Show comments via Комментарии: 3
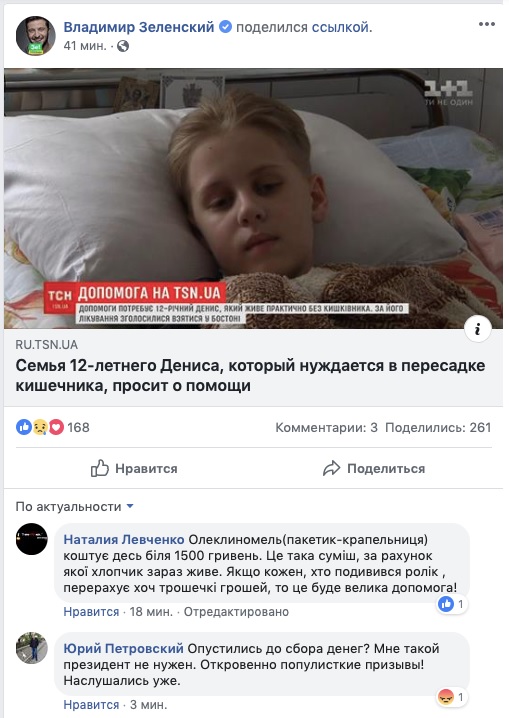 pyautogui.click(x=326, y=428)
